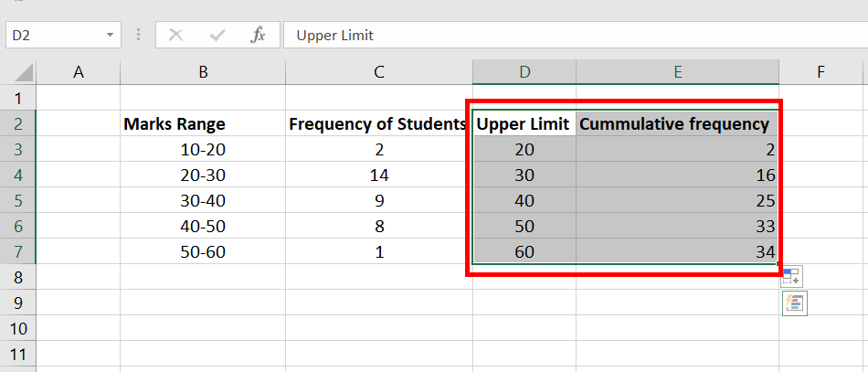Screen dimensions: 868x372
Task: Select row 2 header
Action: 18,123
